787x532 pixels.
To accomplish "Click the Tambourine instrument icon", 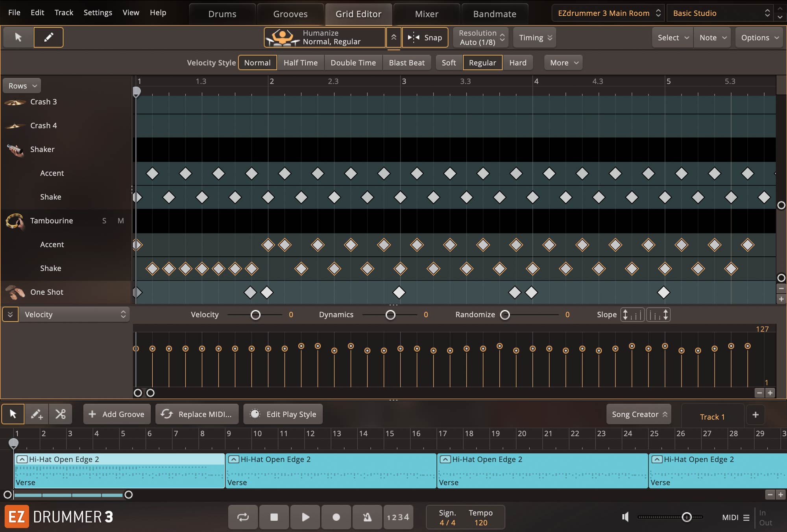I will 15,221.
